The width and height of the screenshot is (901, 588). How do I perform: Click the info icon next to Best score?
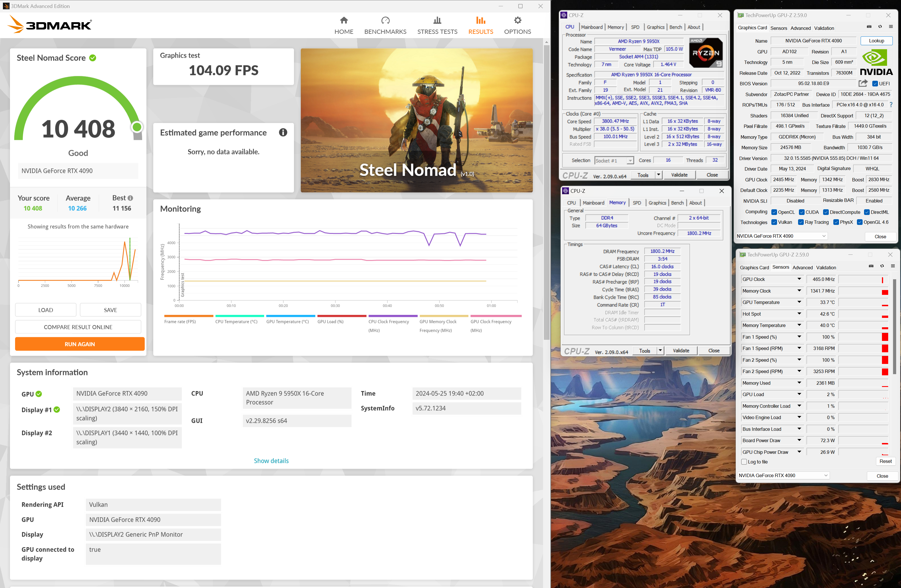click(130, 198)
